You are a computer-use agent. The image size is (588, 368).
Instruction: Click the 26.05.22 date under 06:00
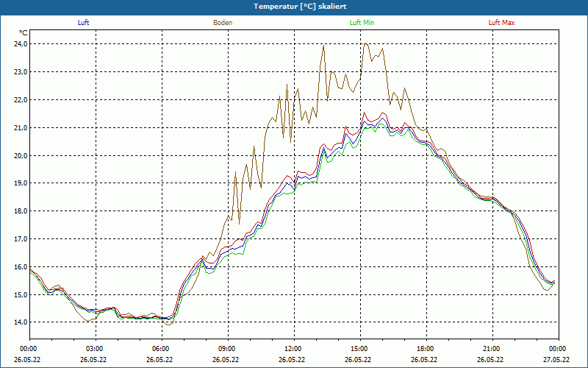159,359
